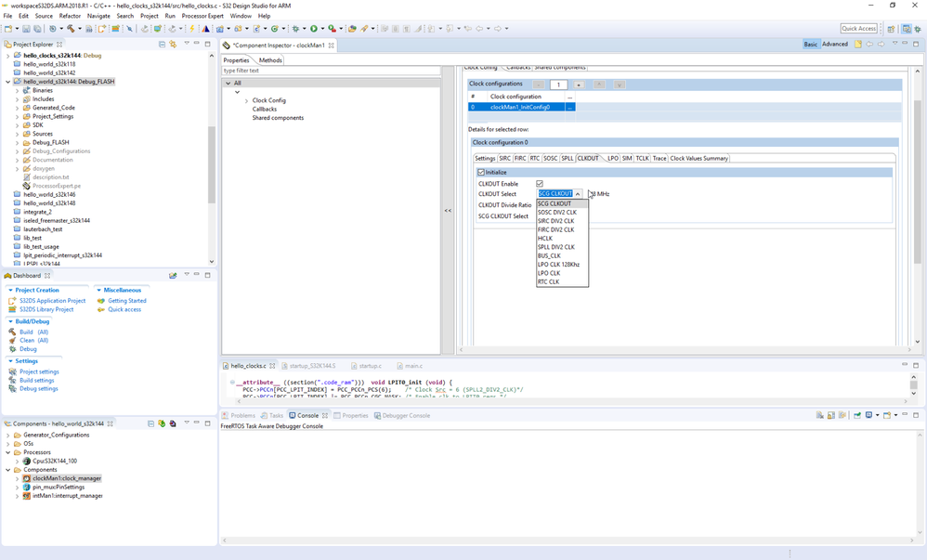Collapse the hello_world_s32k144 project node
Viewport: 927px width, 560px height.
click(x=7, y=82)
